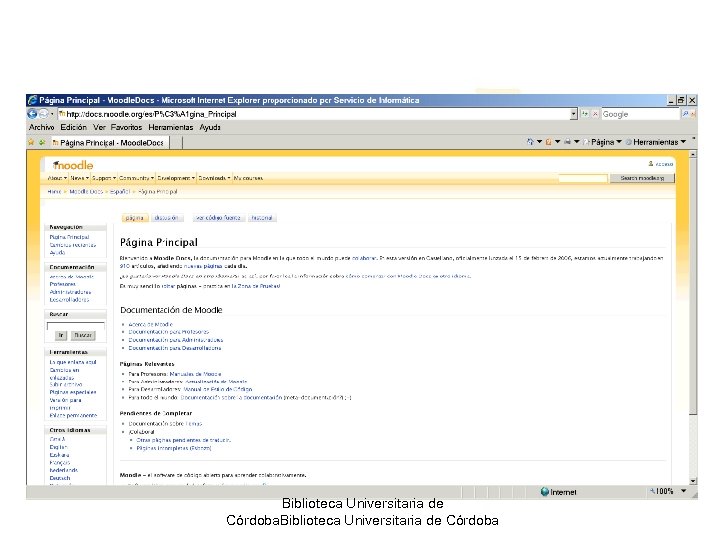720x540 pixels.
Task: Click the Search moodle.org button
Action: 642,178
